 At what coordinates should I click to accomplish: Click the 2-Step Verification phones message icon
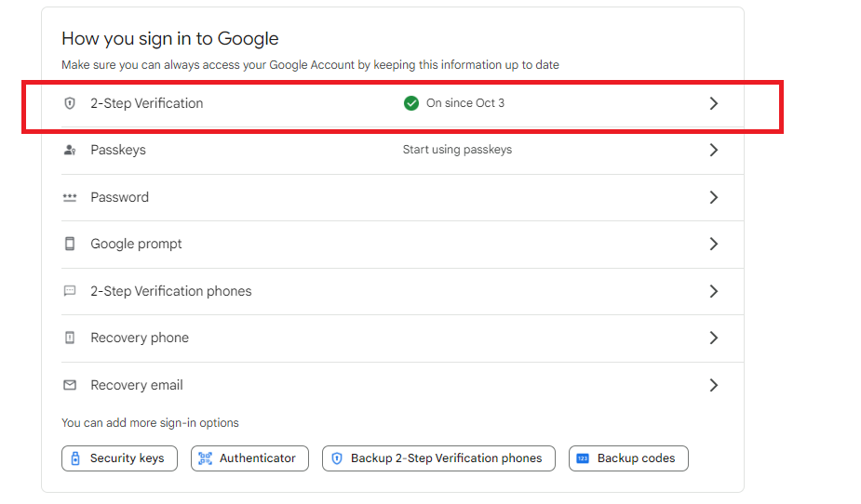pos(69,291)
